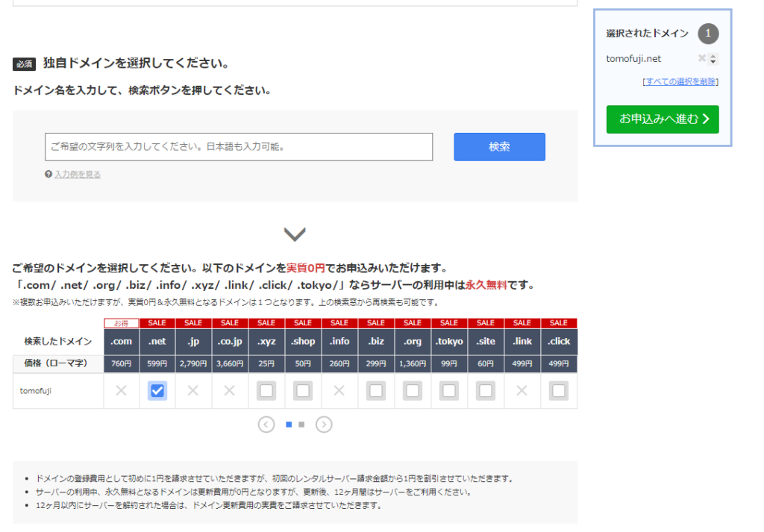Click the left circular pagination arrow

[x=266, y=424]
